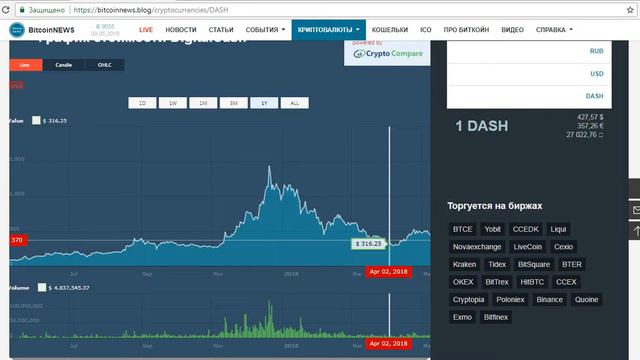Click the HitBTC exchange tag
The height and width of the screenshot is (360, 640).
(532, 282)
